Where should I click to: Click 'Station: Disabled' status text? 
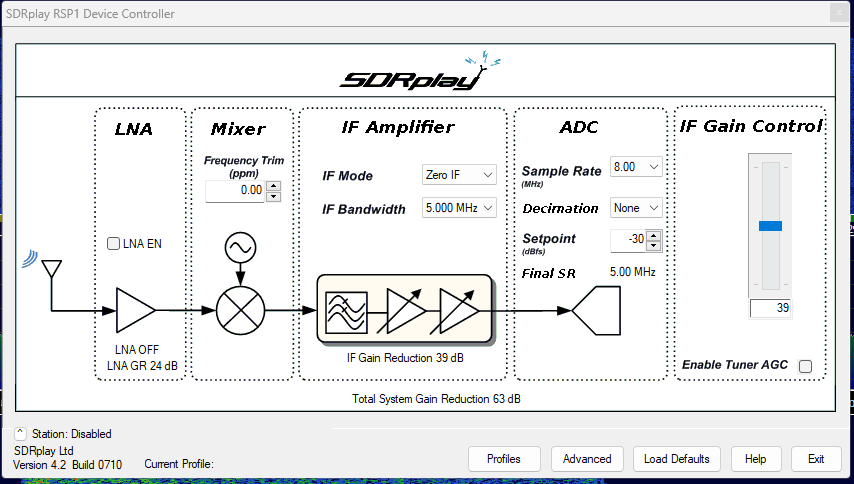click(71, 434)
